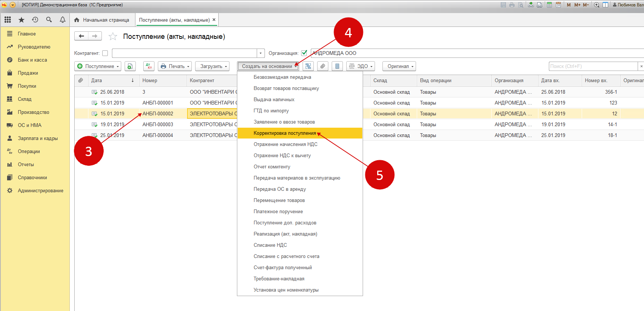Select Корректировка поступления menu item

point(300,133)
